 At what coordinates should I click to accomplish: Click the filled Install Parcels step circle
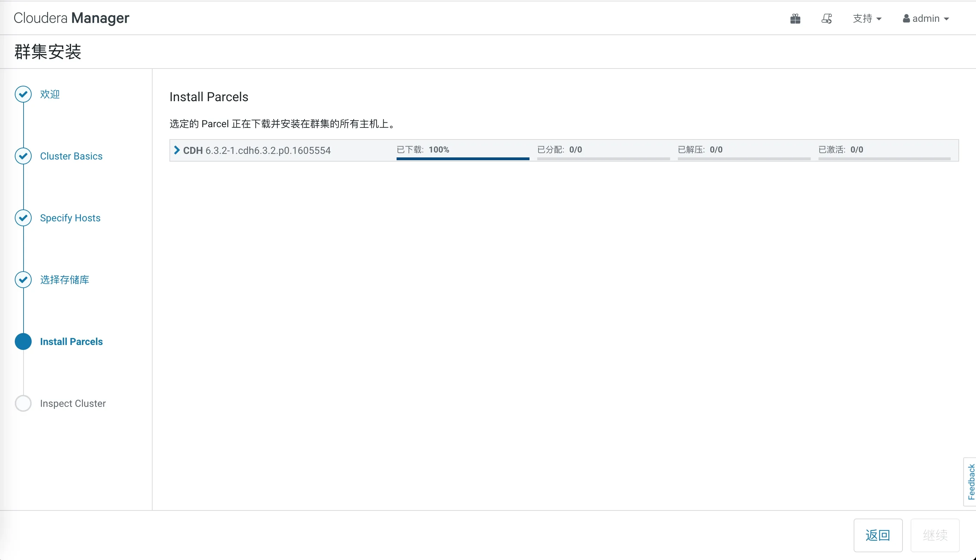click(23, 341)
